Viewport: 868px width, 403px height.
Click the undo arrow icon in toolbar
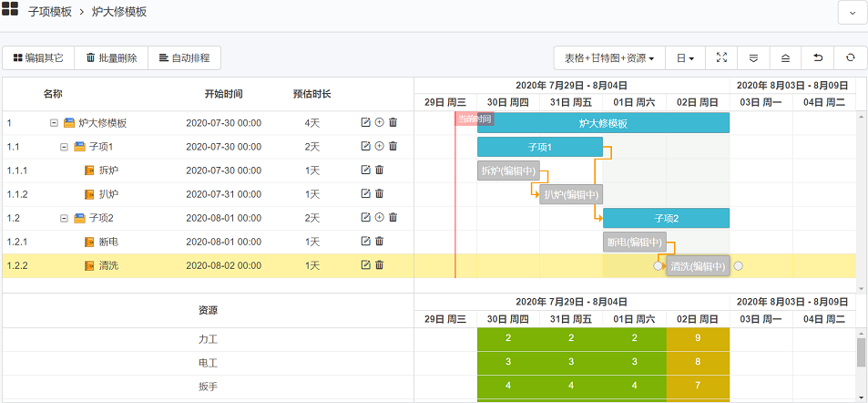[818, 57]
